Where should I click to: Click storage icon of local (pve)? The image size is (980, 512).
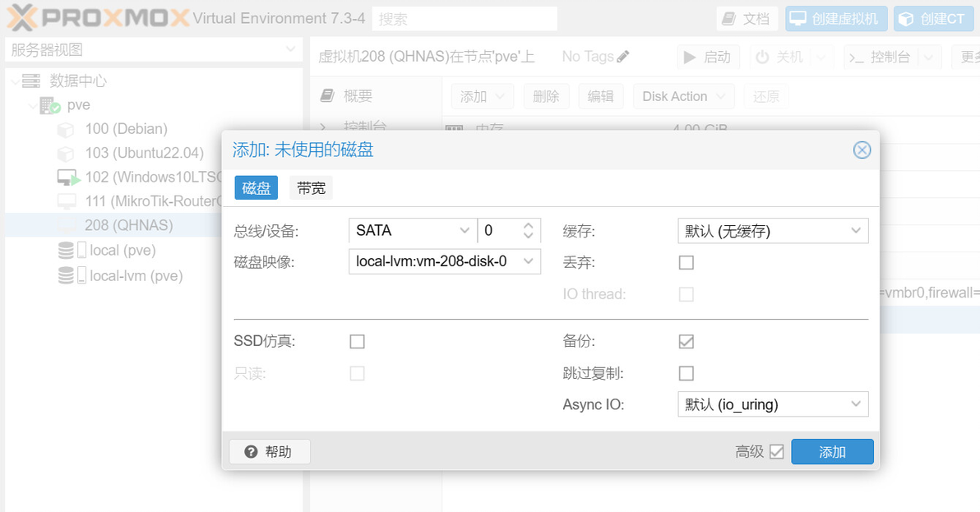[x=72, y=251]
